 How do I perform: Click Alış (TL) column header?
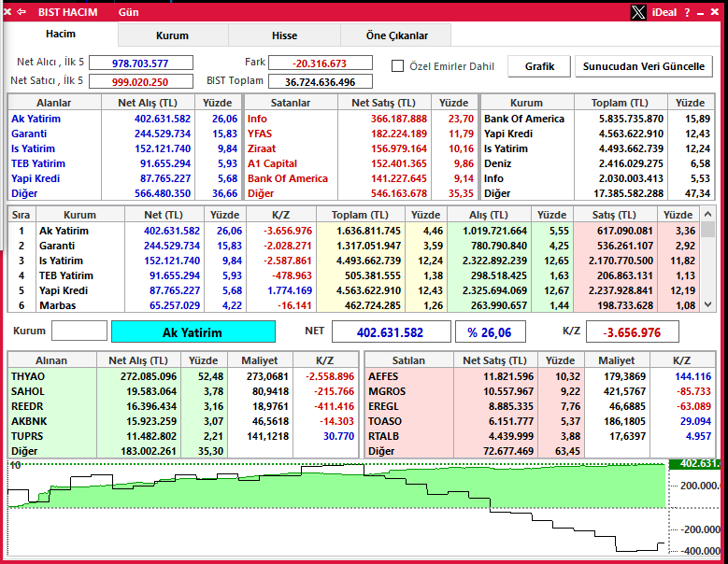pos(489,215)
